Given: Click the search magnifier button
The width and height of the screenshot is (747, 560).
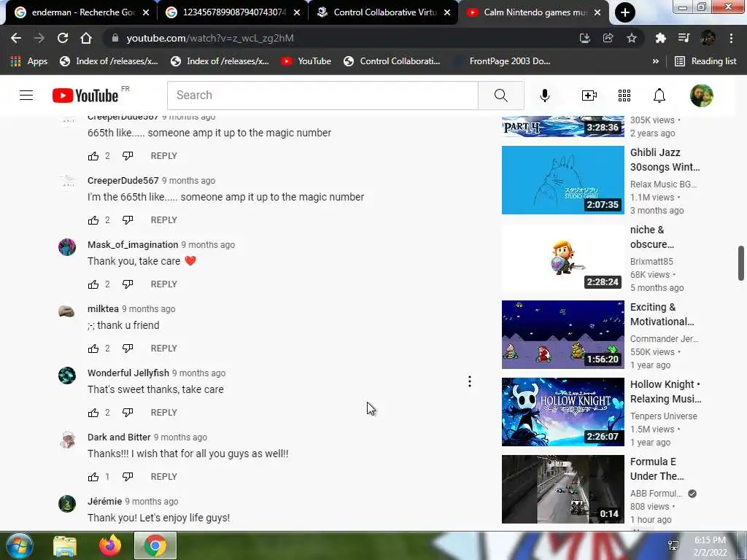Looking at the screenshot, I should (500, 96).
